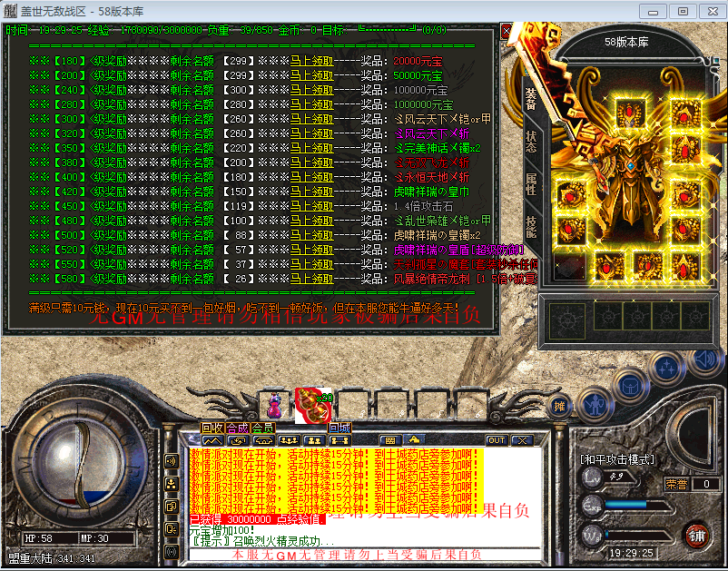Screen dimensions: 728x571
Task: Claim the 300级 reward via 马上领取
Action: pos(312,119)
